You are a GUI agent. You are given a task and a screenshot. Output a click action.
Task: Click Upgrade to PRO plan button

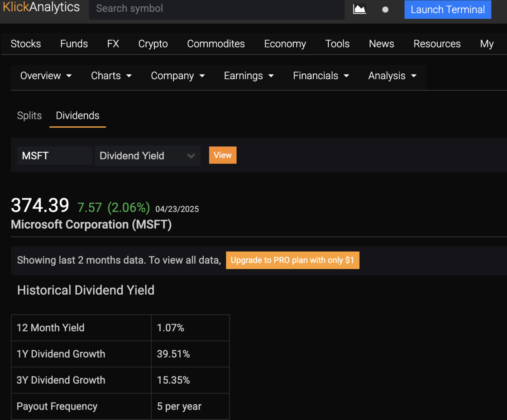[x=292, y=260]
